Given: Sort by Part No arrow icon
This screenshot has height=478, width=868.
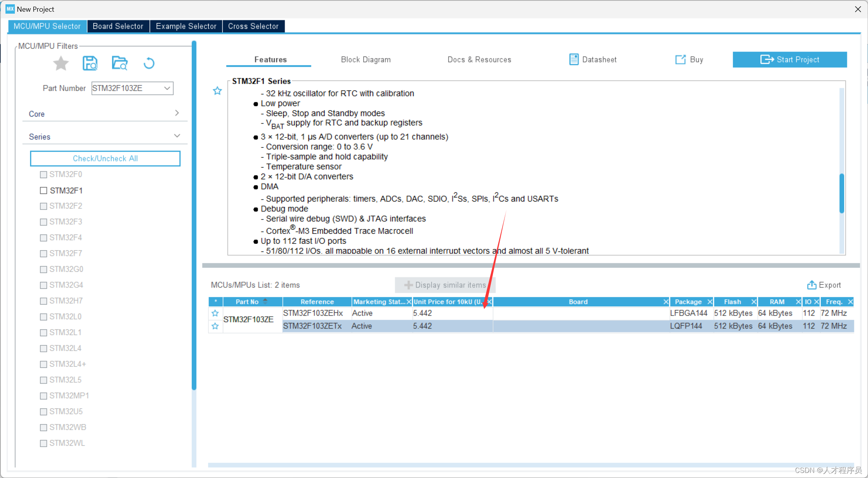Looking at the screenshot, I should pyautogui.click(x=266, y=301).
